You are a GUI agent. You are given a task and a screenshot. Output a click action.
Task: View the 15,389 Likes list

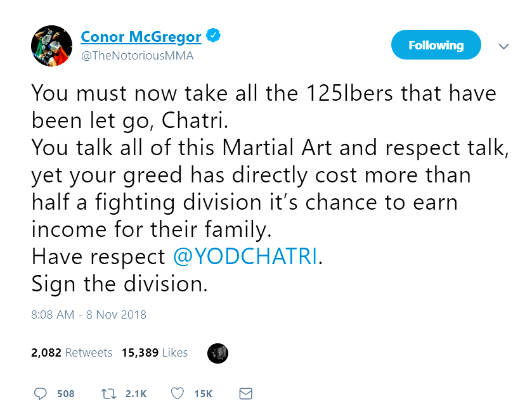[155, 353]
